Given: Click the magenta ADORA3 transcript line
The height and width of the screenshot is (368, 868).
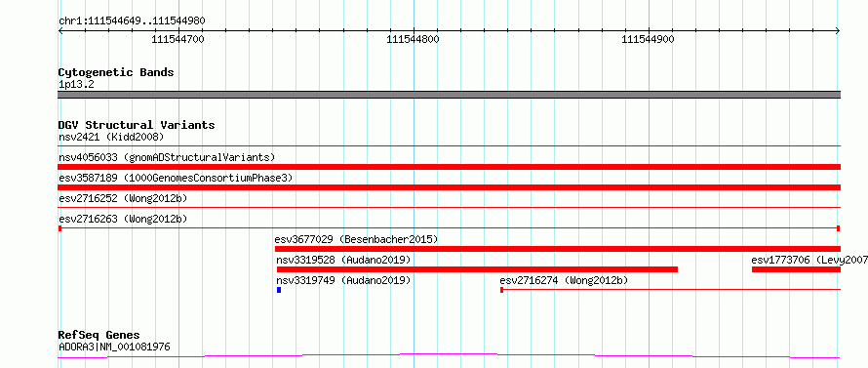Looking at the screenshot, I should coord(449,356).
